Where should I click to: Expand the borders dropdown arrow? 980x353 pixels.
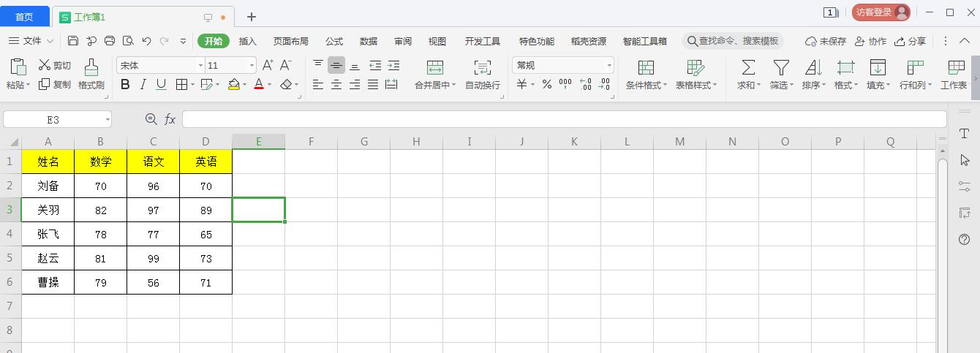pyautogui.click(x=192, y=85)
